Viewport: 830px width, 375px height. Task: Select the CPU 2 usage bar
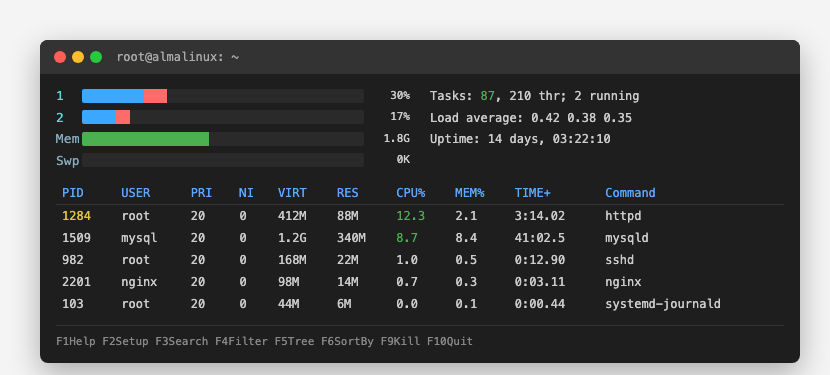(223, 117)
